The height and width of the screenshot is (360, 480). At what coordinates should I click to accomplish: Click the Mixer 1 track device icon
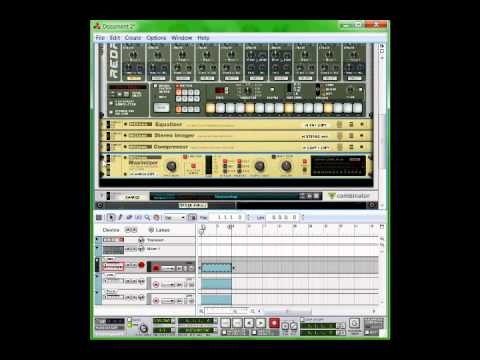[113, 250]
